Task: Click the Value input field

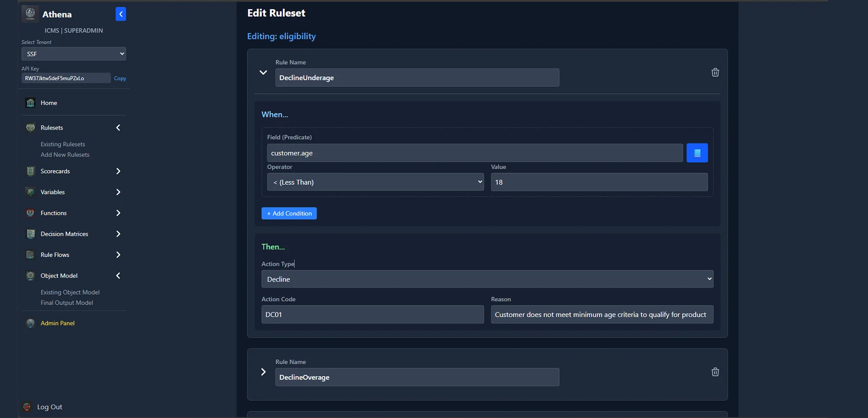Action: 599,182
